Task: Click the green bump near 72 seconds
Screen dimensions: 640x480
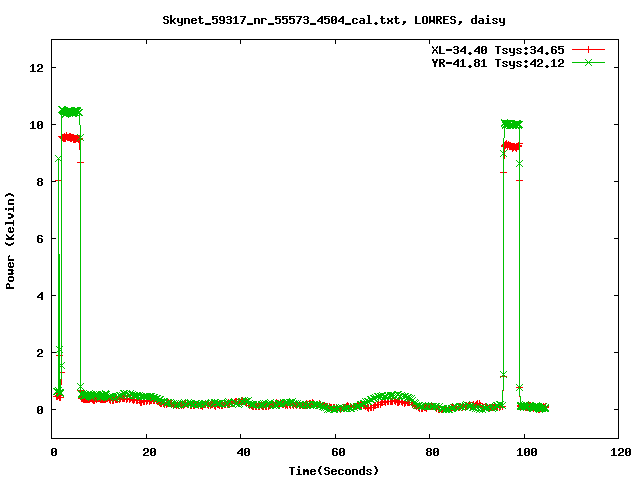Action: tap(392, 397)
